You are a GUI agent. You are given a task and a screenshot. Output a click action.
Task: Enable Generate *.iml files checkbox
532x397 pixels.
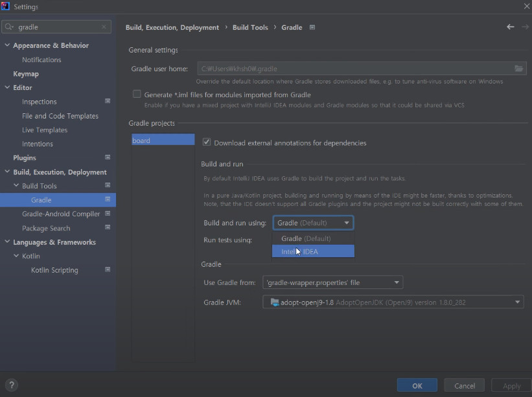pos(137,95)
